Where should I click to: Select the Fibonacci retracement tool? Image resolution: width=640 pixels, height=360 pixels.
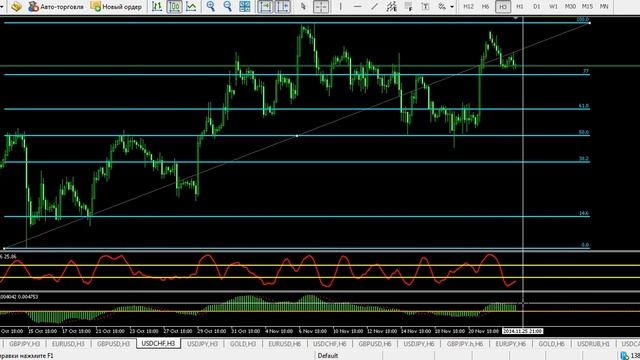click(x=408, y=7)
